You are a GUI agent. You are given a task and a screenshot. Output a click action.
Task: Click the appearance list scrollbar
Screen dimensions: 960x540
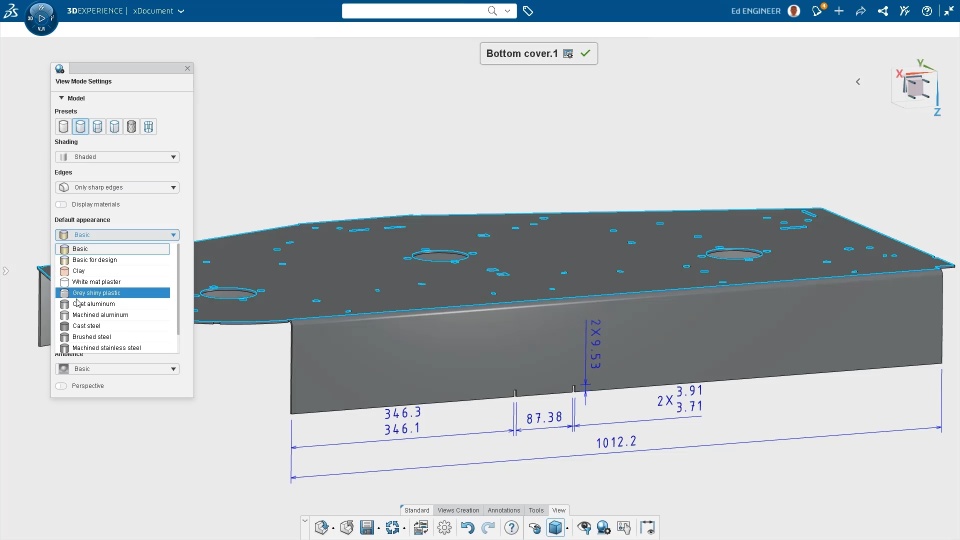[178, 290]
